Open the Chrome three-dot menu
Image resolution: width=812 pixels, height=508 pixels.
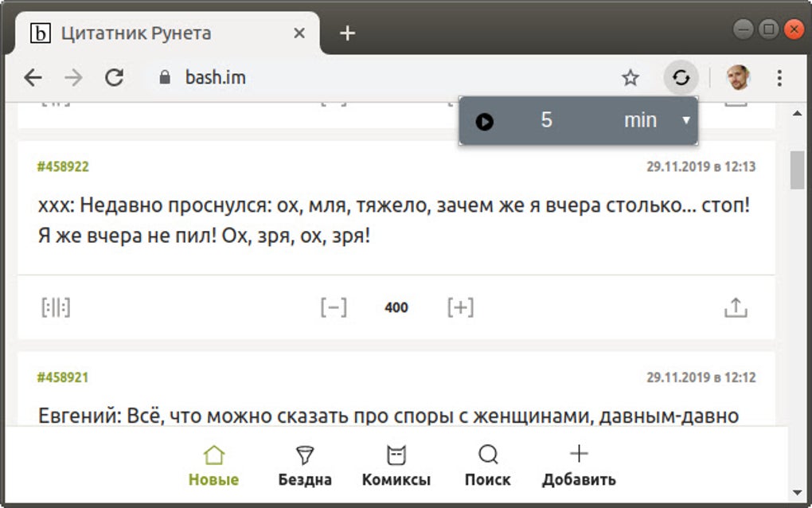[x=779, y=78]
